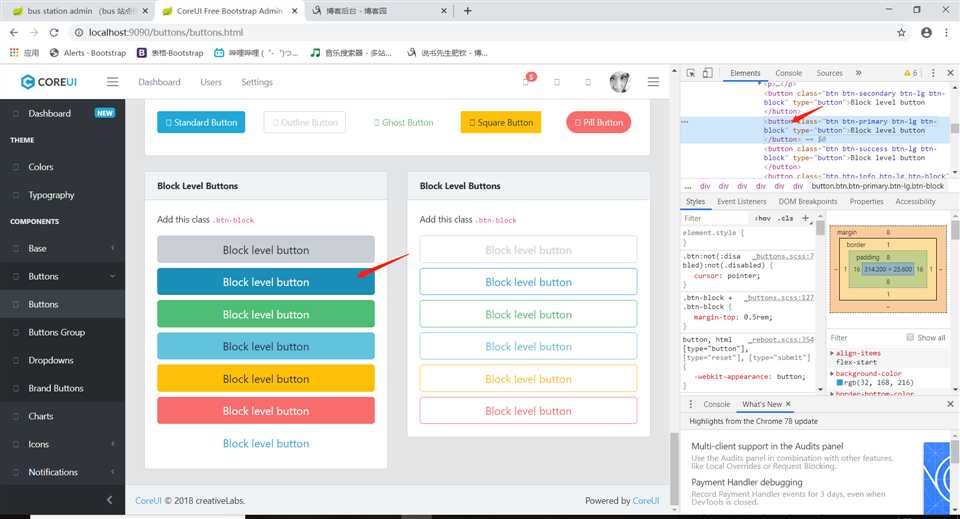Open the DevTools three-dot customize menu
This screenshot has width=960, height=519.
point(933,73)
